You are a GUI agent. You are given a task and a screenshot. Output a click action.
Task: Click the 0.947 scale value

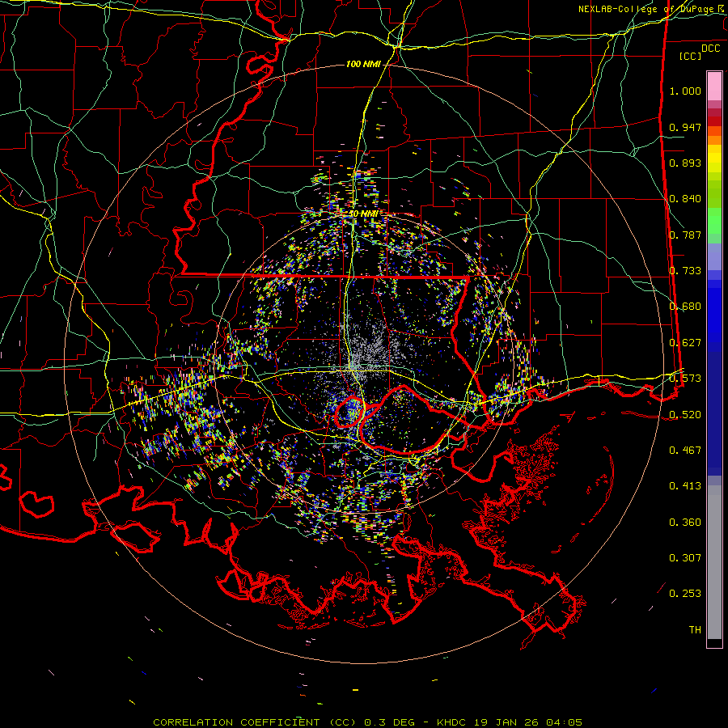(x=685, y=127)
